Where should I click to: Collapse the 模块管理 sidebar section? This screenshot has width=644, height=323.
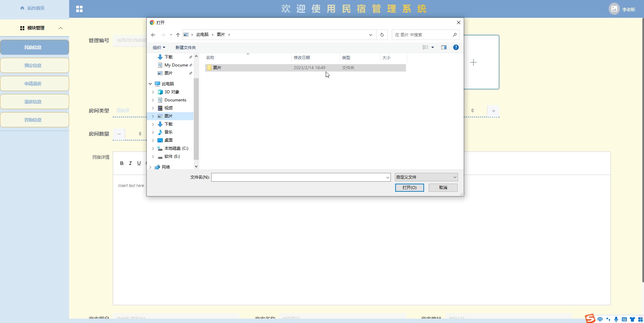(x=60, y=28)
